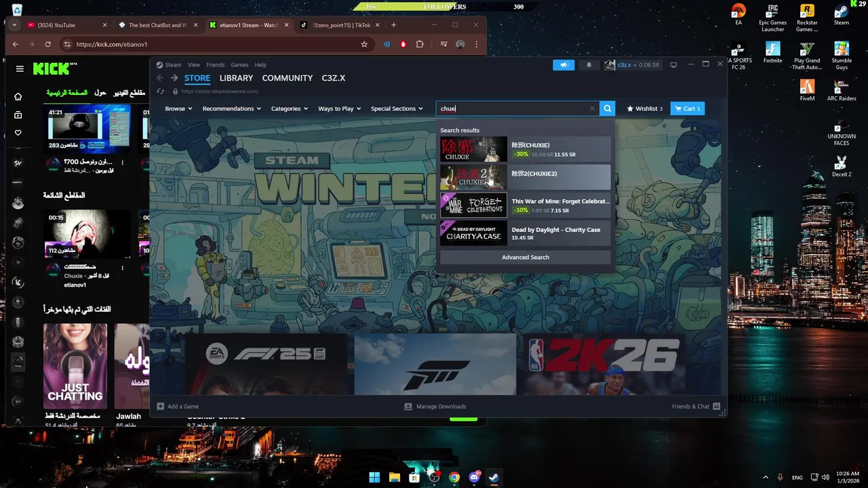
Task: Go forward in Steam navigation
Action: (174, 78)
